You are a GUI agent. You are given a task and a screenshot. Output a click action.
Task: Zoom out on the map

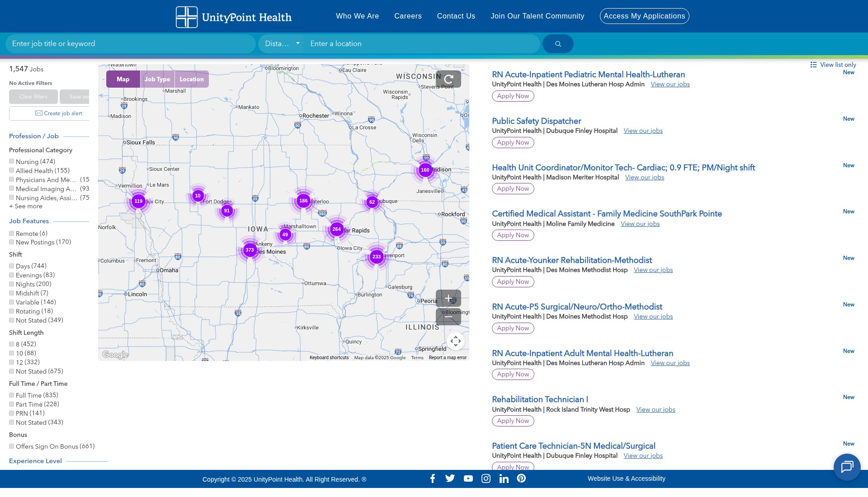[448, 317]
